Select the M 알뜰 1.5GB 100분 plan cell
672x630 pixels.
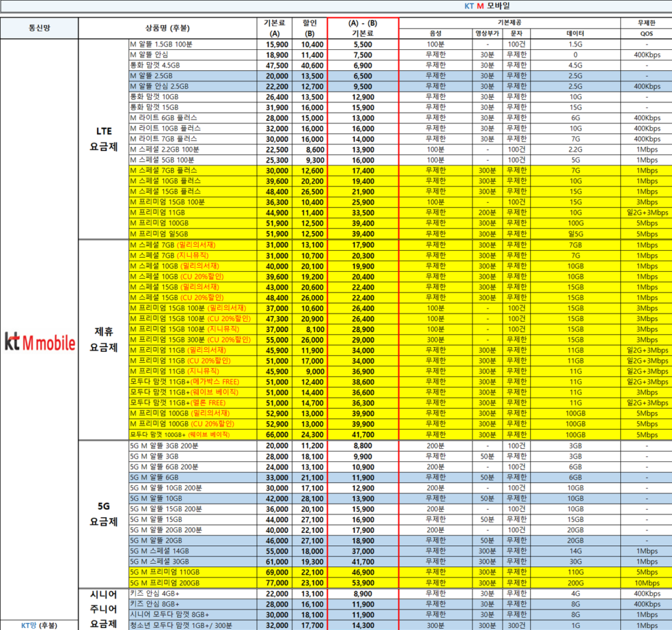point(192,45)
